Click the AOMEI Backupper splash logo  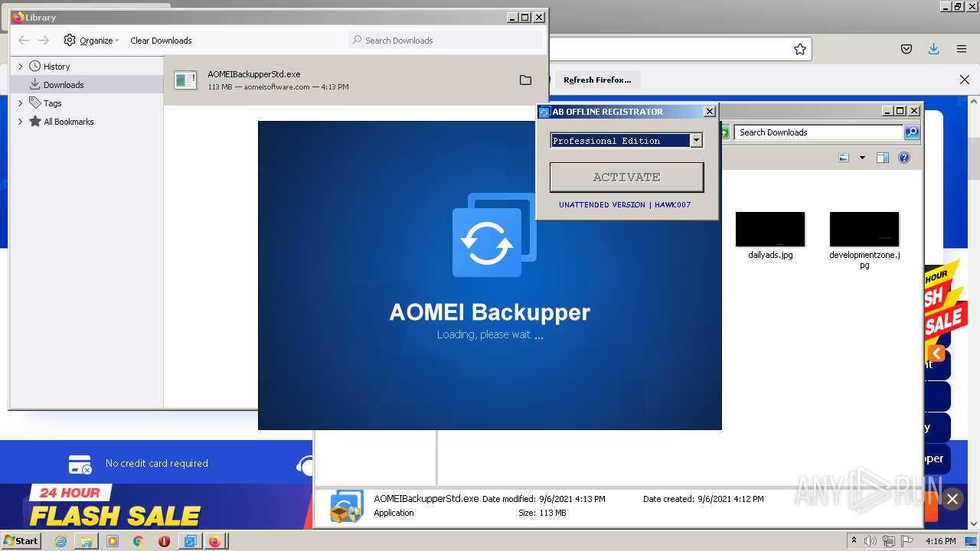494,236
